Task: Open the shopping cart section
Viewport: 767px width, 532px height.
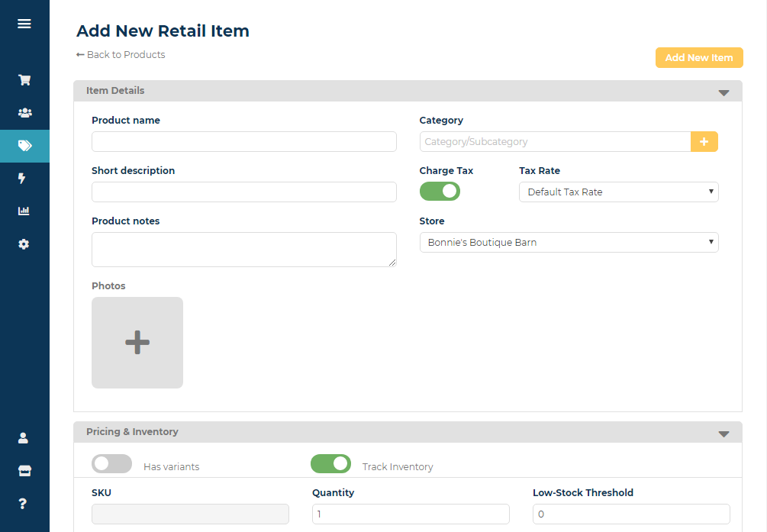Action: (24, 80)
